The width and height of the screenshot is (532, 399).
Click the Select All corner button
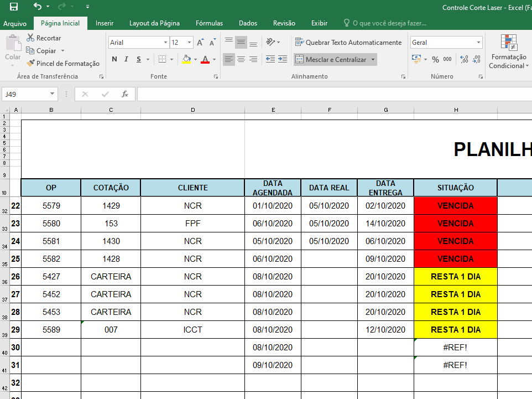pyautogui.click(x=5, y=110)
